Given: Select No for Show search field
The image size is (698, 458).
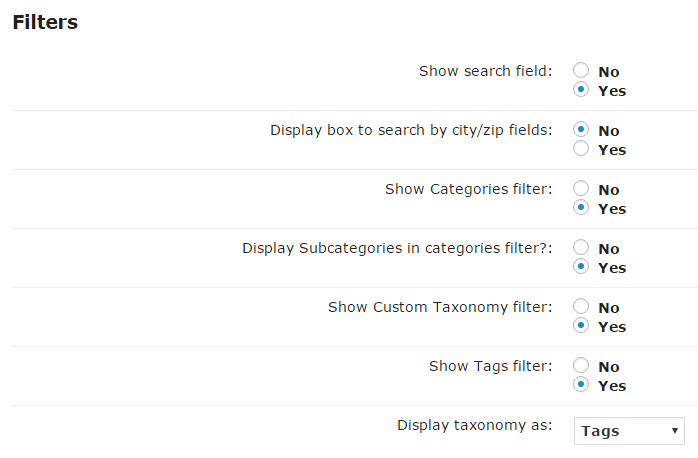Looking at the screenshot, I should coord(580,70).
